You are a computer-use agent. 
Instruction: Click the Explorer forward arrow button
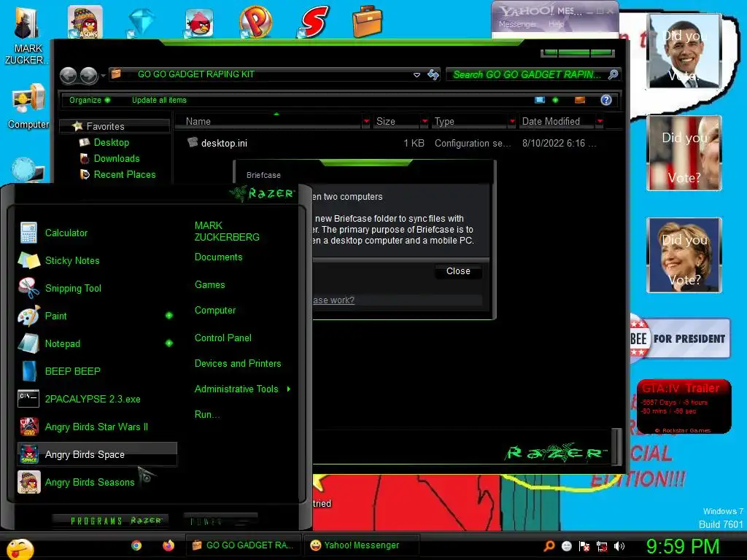click(88, 75)
